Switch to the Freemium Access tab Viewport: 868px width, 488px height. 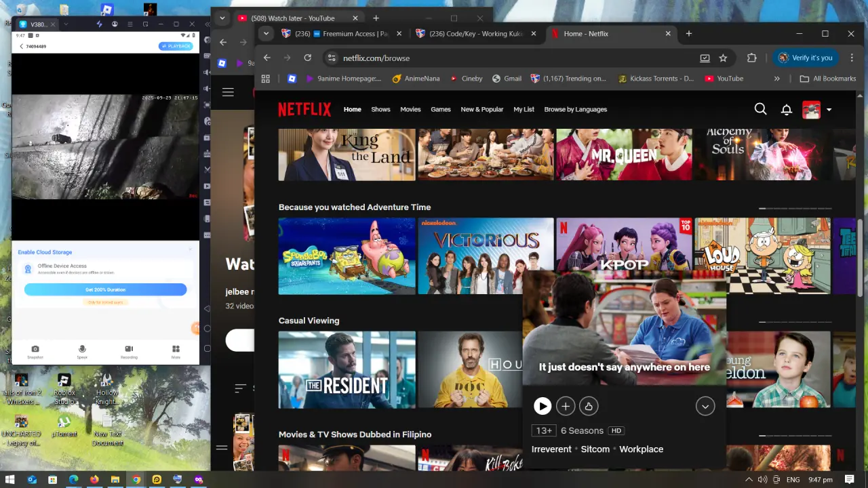pyautogui.click(x=342, y=33)
